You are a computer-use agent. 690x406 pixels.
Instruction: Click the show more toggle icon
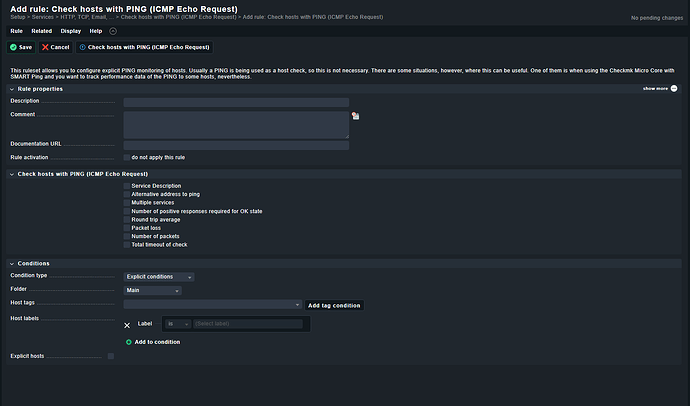click(676, 88)
